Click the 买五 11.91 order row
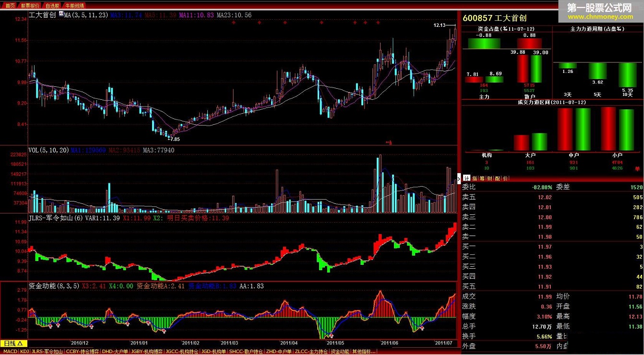 click(x=552, y=286)
